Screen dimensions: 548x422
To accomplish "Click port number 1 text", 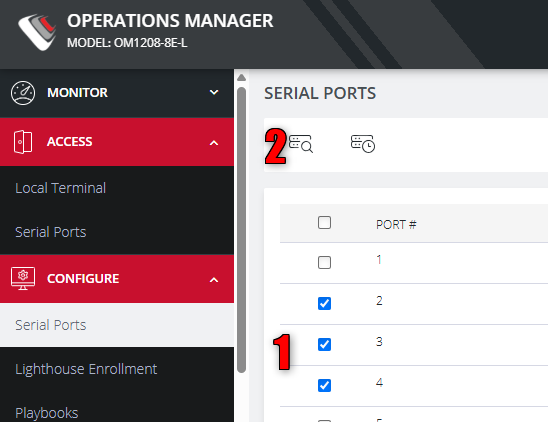I will click(379, 260).
